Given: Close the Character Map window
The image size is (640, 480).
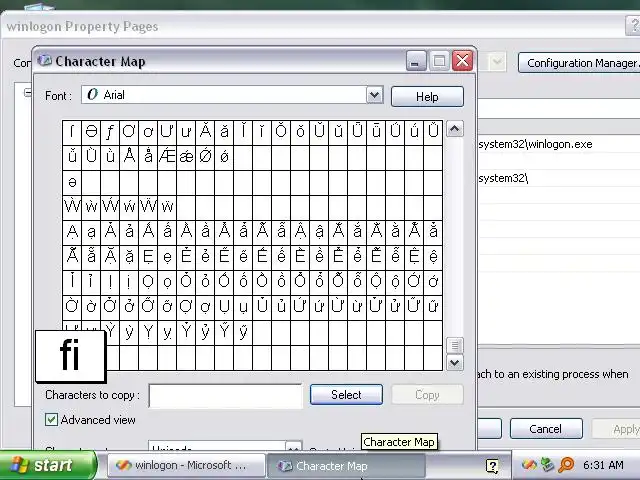Looking at the screenshot, I should click(x=462, y=61).
